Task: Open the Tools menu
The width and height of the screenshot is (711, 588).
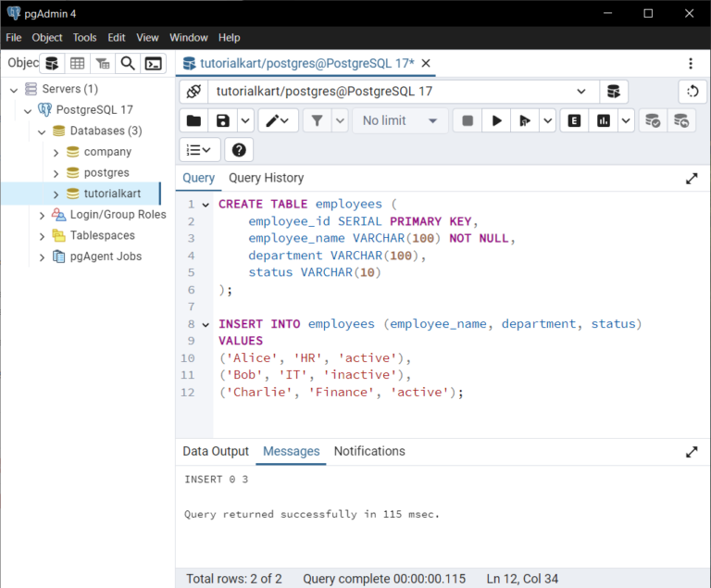Action: tap(85, 38)
